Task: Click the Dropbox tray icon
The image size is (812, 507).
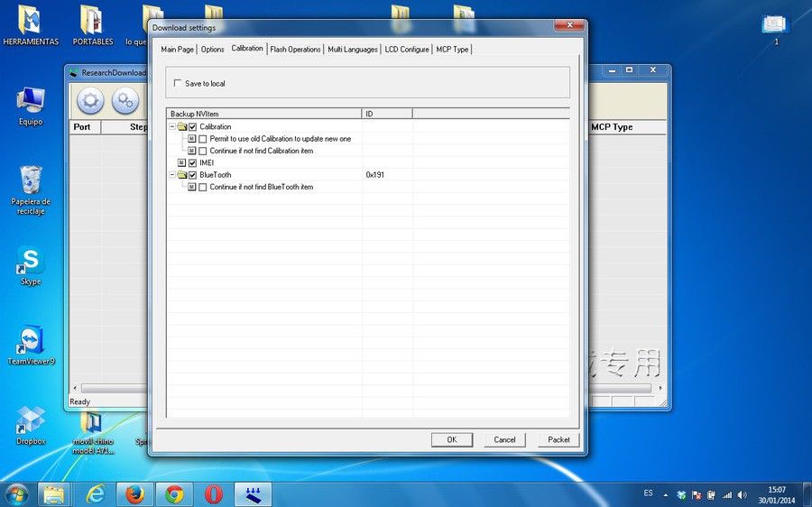Action: pyautogui.click(x=682, y=495)
